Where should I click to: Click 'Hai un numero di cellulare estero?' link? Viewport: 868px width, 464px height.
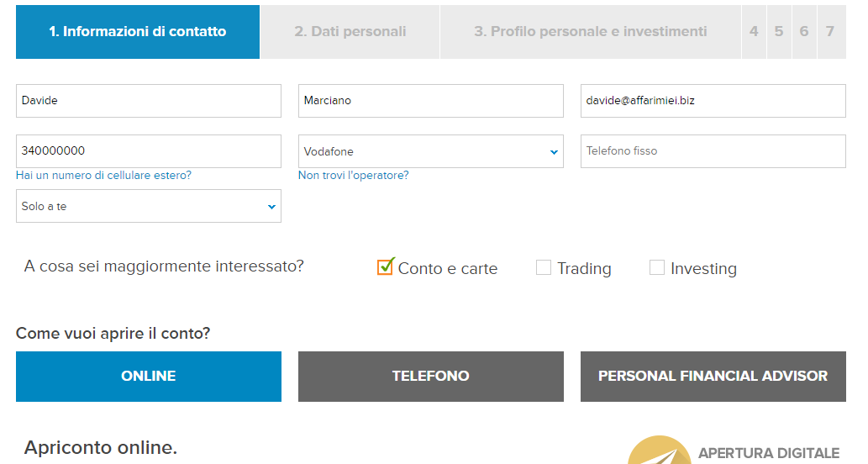[103, 176]
